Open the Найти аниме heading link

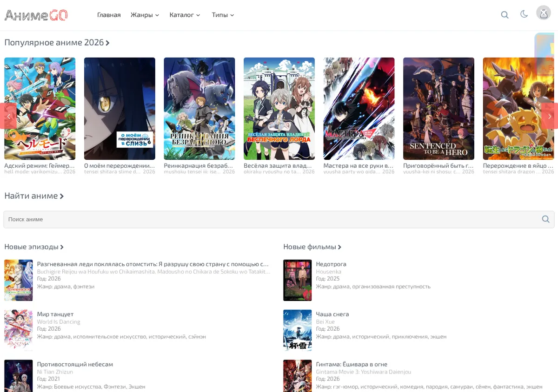[x=34, y=196]
